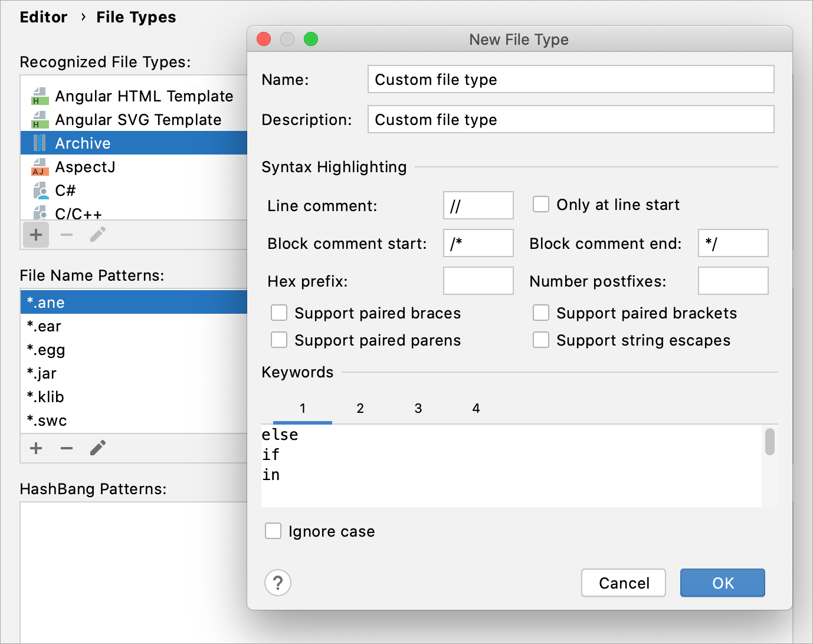Remove the selected file name pattern
Viewport: 813px width, 644px height.
[x=67, y=448]
